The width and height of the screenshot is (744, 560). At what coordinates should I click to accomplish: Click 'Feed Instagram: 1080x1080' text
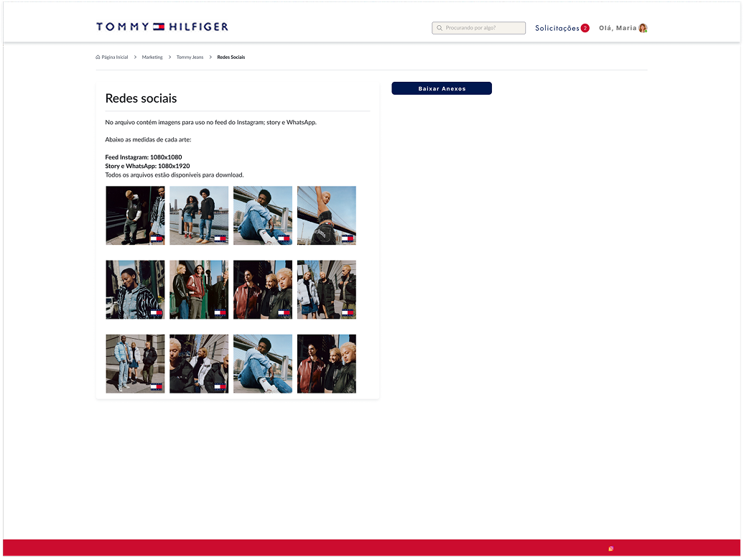pos(144,157)
